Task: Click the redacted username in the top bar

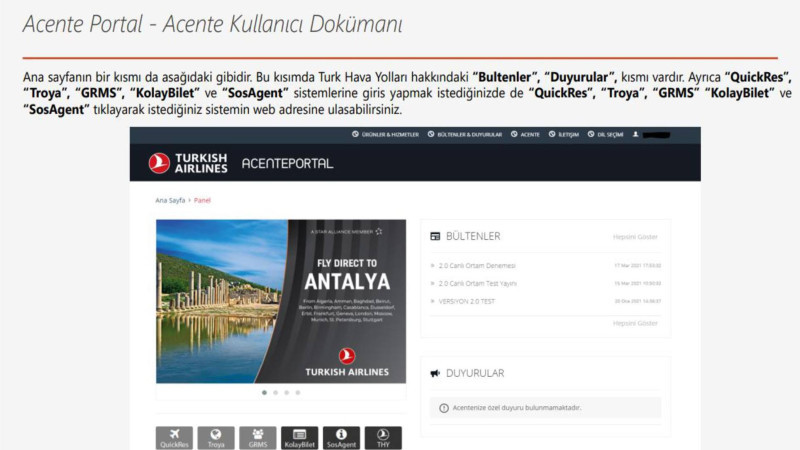Action: pos(656,135)
